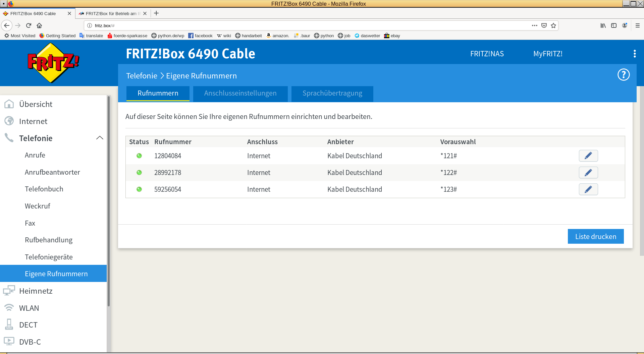This screenshot has height=354, width=644.
Task: Collapse the Telefonie menu chevron
Action: coord(100,138)
